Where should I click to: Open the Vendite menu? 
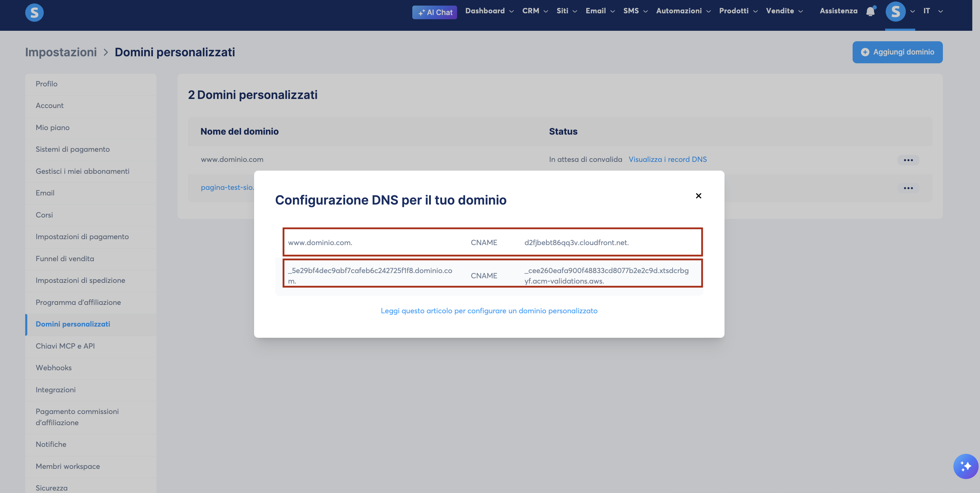pos(784,11)
